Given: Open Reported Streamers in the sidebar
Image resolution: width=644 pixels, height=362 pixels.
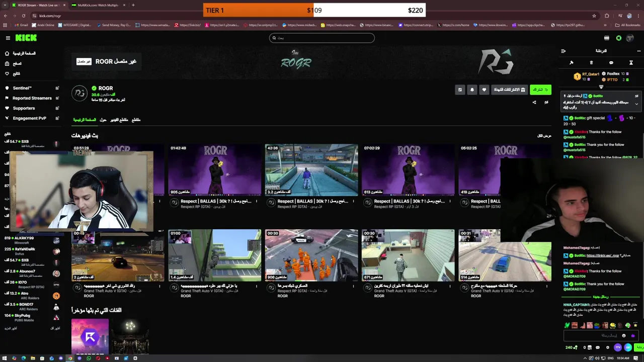Looking at the screenshot, I should [x=32, y=98].
